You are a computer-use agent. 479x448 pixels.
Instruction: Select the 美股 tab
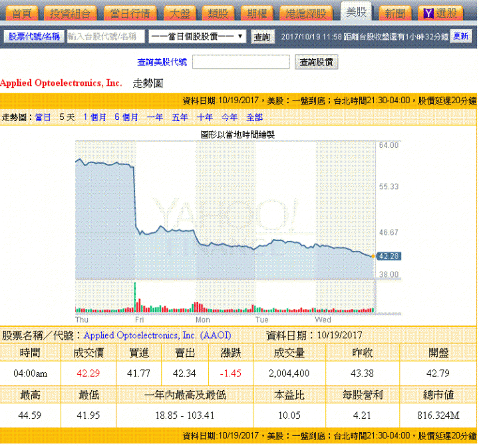(x=356, y=12)
